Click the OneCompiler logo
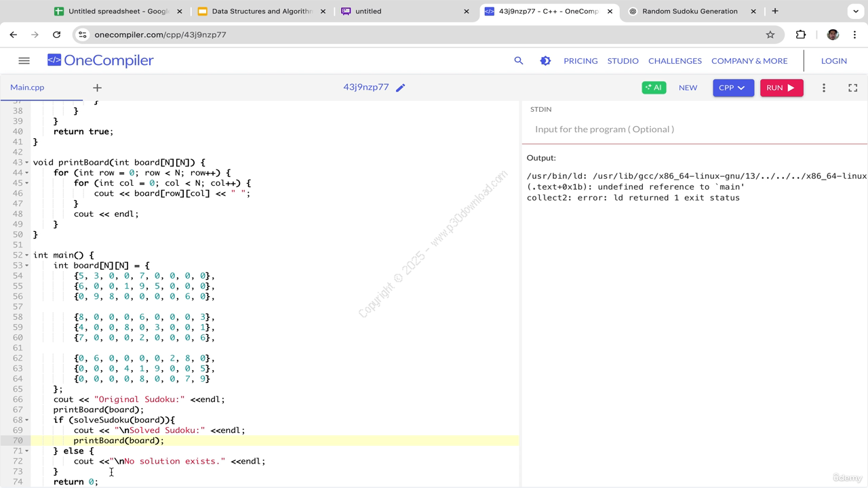The width and height of the screenshot is (868, 488). (100, 60)
